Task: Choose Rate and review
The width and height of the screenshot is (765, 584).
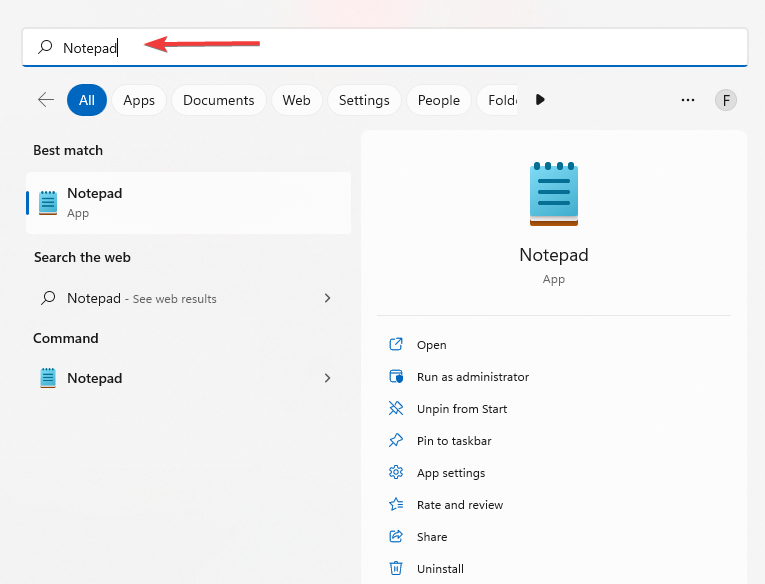Action: point(554,505)
